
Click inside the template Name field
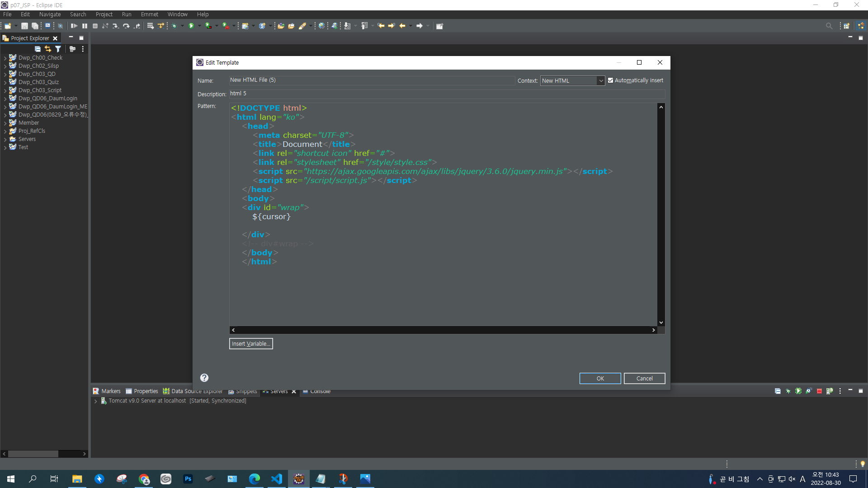[x=371, y=80]
